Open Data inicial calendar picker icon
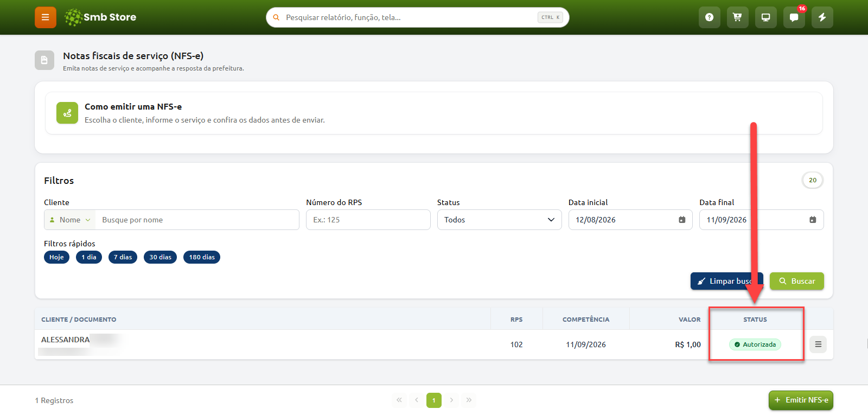Image resolution: width=868 pixels, height=415 pixels. [x=682, y=220]
